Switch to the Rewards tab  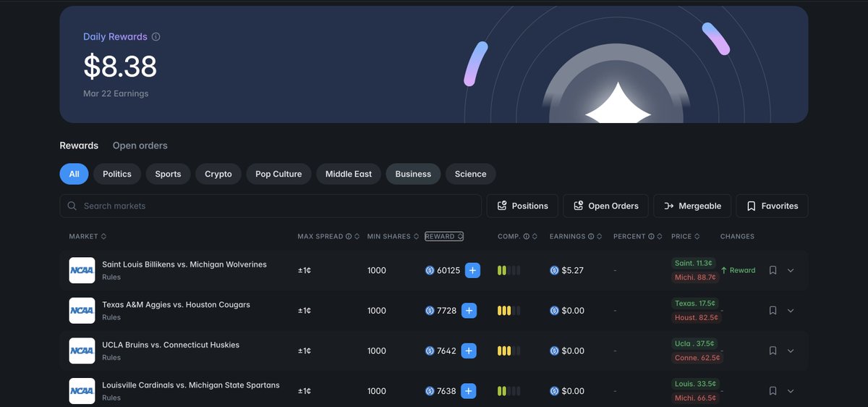click(x=79, y=146)
